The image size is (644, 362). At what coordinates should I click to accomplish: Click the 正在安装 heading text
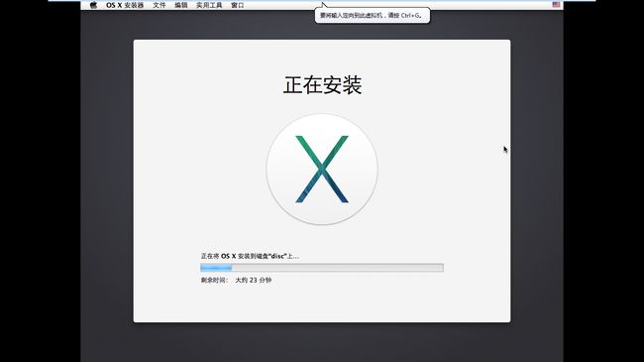pos(322,85)
